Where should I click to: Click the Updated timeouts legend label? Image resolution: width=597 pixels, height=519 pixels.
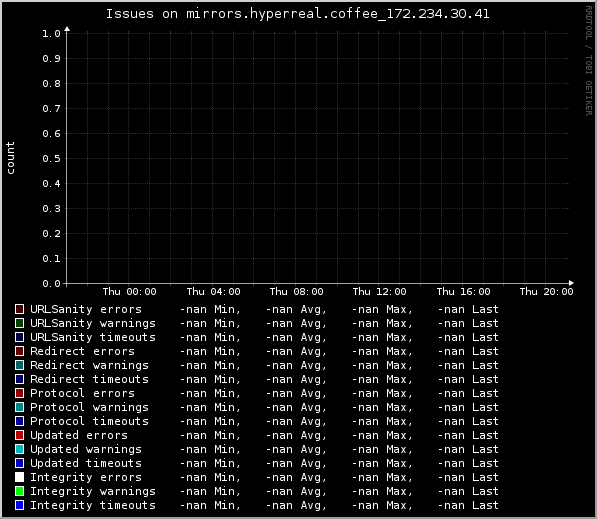coord(86,463)
